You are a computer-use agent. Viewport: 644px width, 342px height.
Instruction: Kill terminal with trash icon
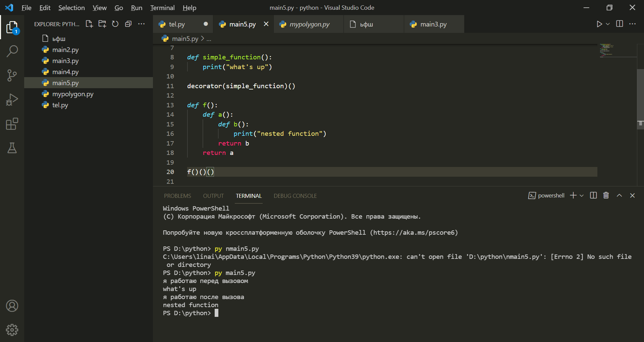click(606, 195)
